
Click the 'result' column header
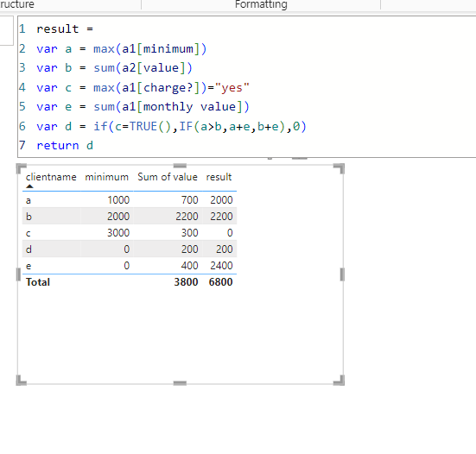[219, 177]
